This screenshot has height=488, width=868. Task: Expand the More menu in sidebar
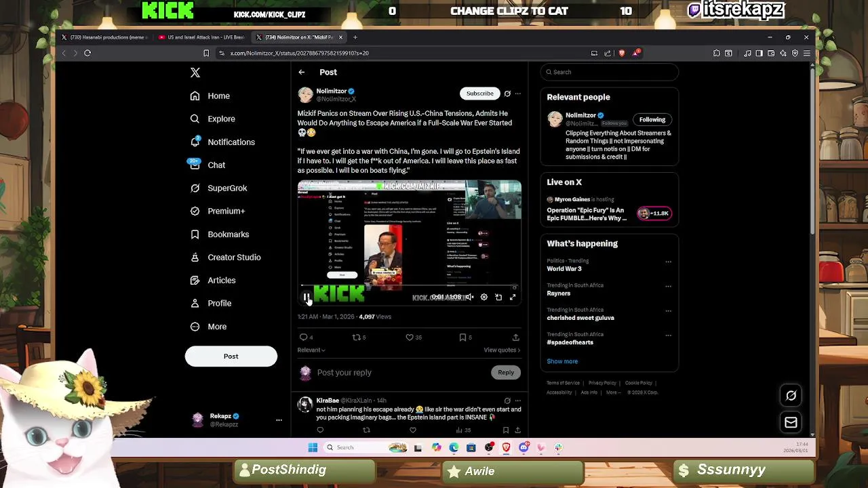point(208,326)
